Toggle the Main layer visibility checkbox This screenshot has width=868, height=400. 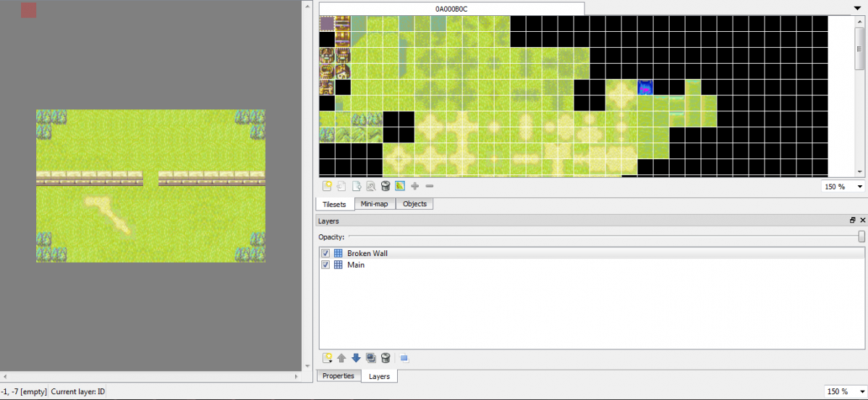(x=325, y=265)
